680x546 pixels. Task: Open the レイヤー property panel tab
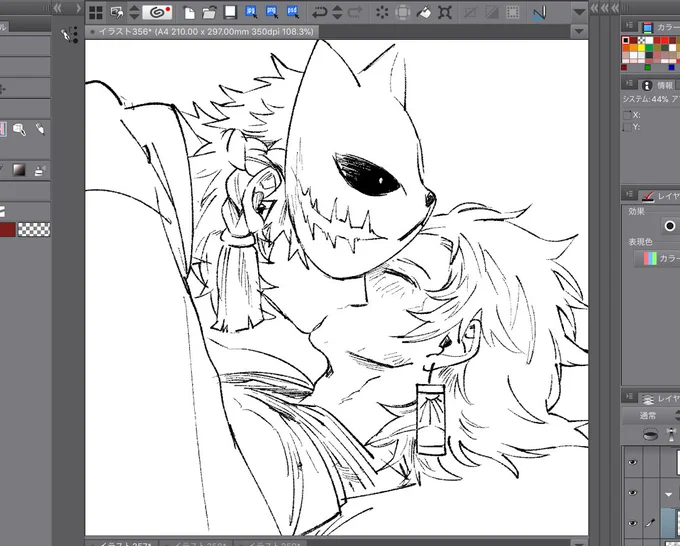coord(660,196)
